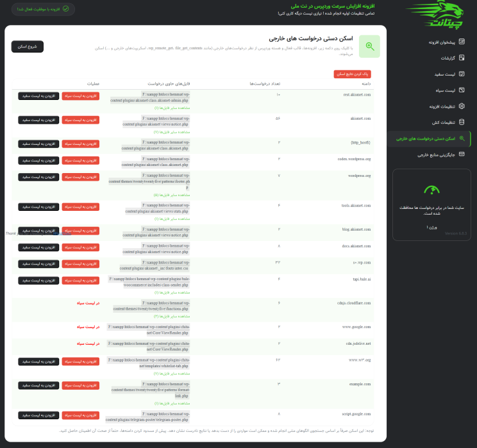
Task: Click 'در لیست سیاه' label for www.google.com
Action: (x=88, y=327)
